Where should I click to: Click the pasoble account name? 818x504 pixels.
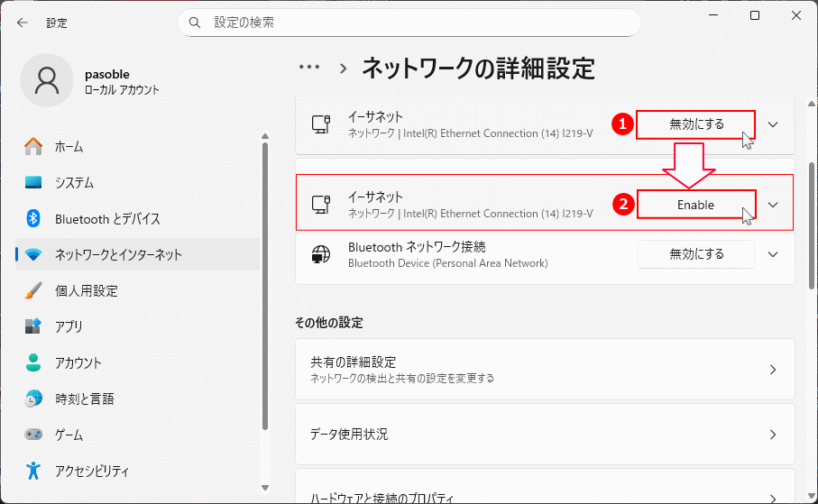click(107, 74)
